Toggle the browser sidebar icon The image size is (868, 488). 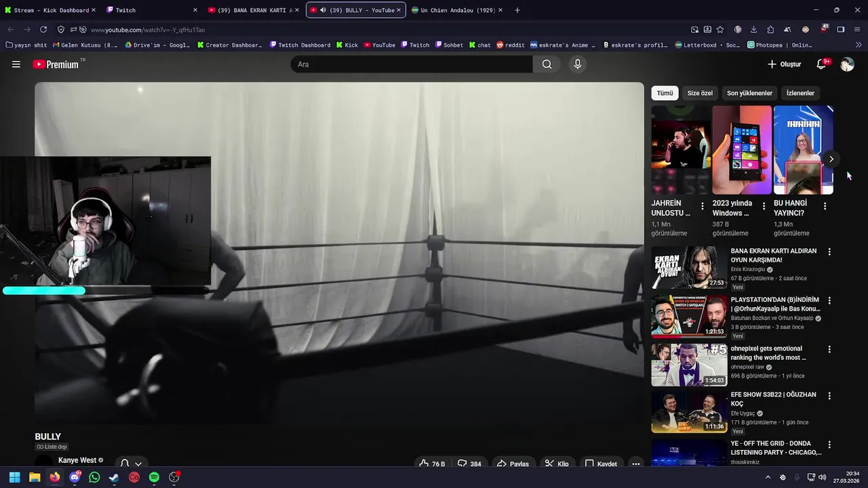[841, 30]
